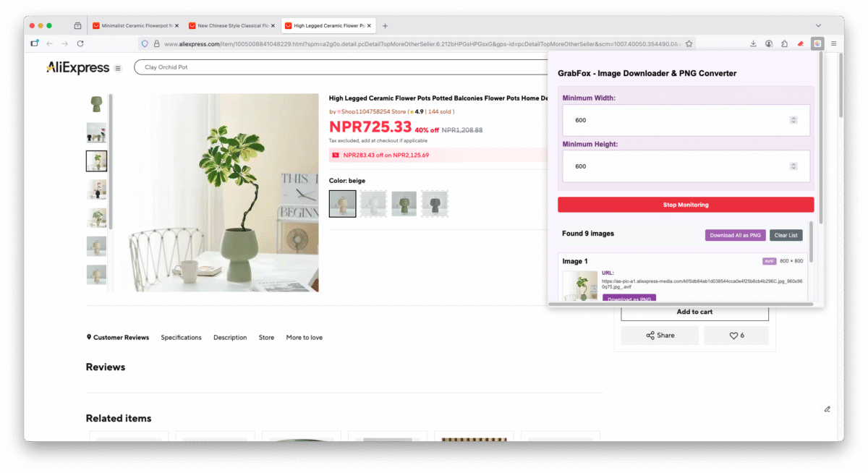Select the white color variant swatch

pos(373,203)
